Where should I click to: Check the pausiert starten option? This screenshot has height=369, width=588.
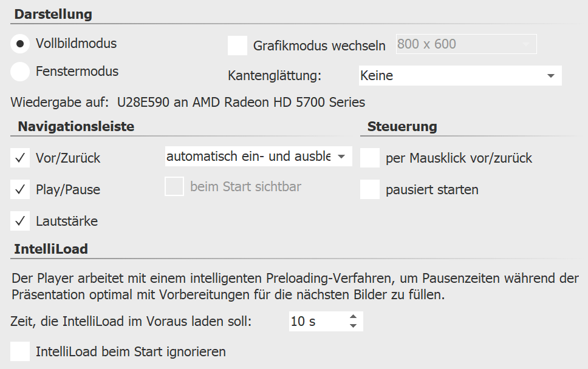[x=370, y=189]
